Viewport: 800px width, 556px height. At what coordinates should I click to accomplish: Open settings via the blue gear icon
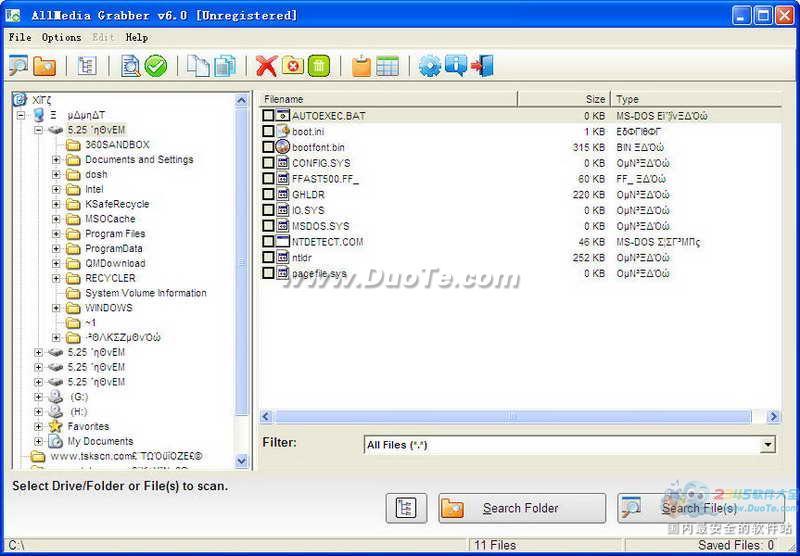tap(430, 66)
